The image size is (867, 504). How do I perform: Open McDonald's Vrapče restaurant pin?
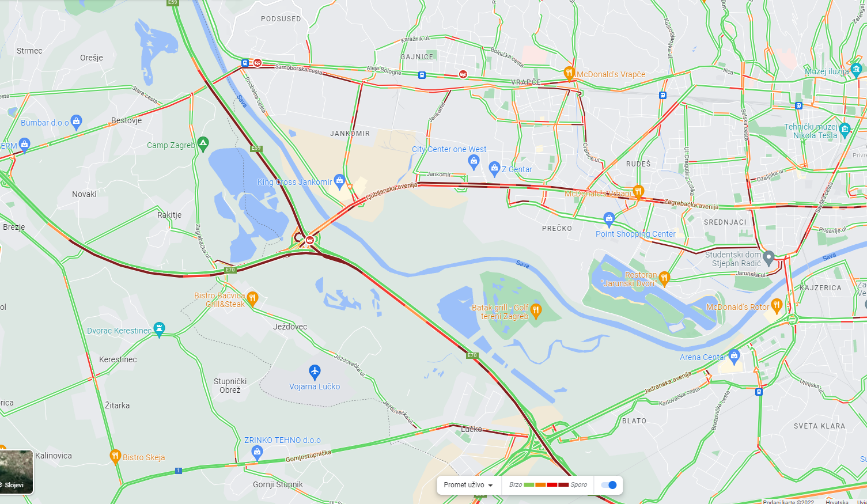pyautogui.click(x=569, y=73)
